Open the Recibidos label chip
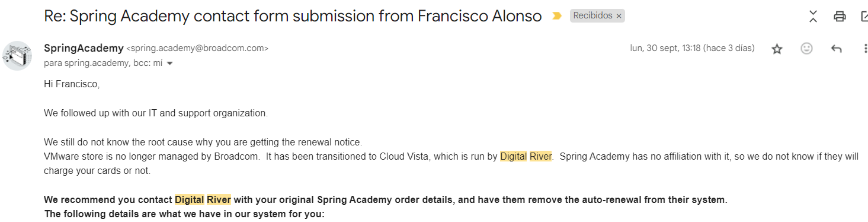The width and height of the screenshot is (868, 222). pyautogui.click(x=592, y=16)
